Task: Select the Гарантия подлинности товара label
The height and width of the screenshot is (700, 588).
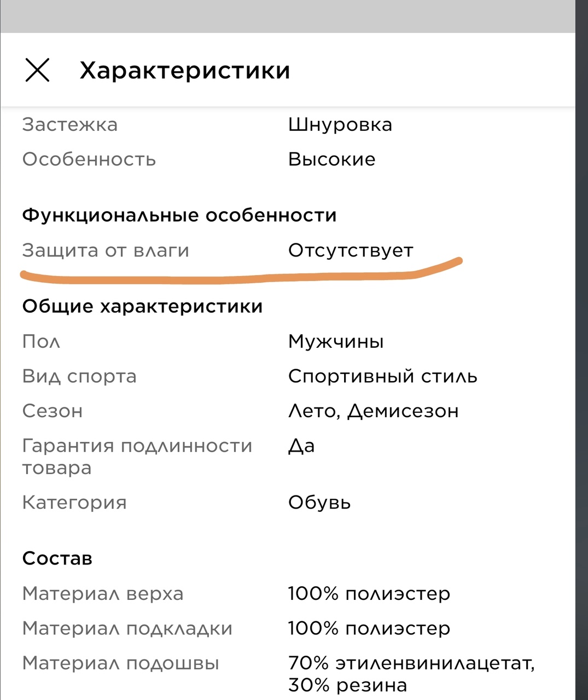Action: 137,457
